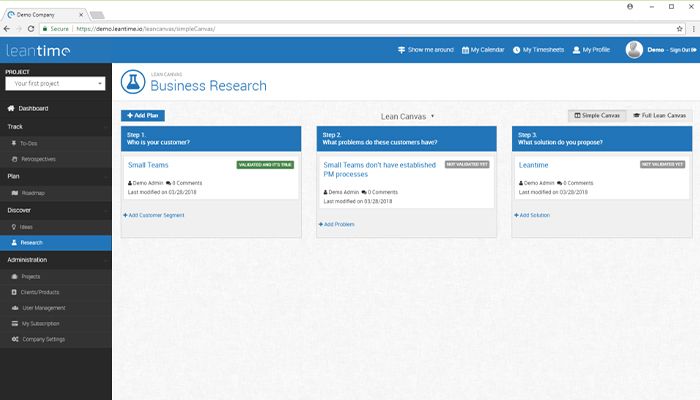
Task: Click the Demo user avatar
Action: click(634, 50)
